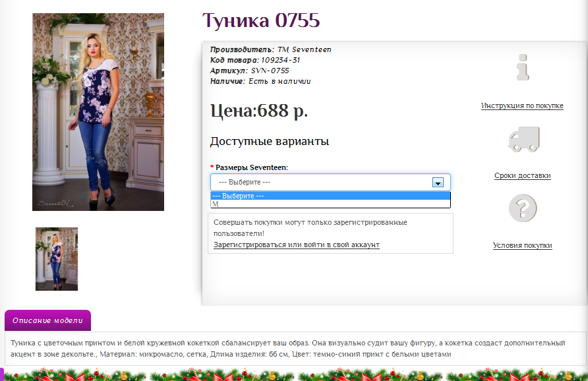Image resolution: width=588 pixels, height=381 pixels.
Task: Click the Код товара: 109234-31 line
Action: [255, 60]
